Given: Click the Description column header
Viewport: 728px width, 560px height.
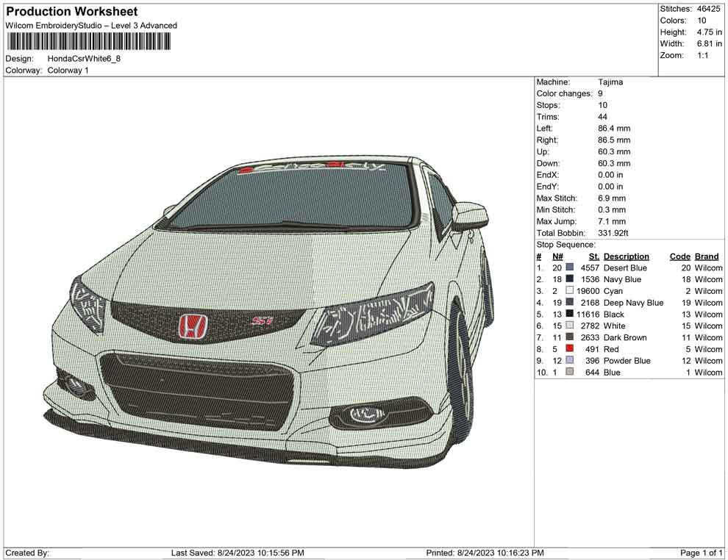Looking at the screenshot, I should 626,256.
